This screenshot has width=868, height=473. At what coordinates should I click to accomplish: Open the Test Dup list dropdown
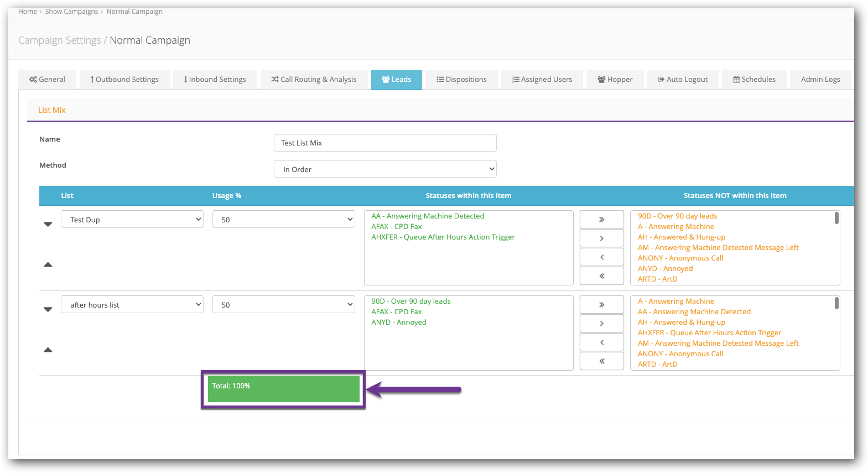point(132,220)
